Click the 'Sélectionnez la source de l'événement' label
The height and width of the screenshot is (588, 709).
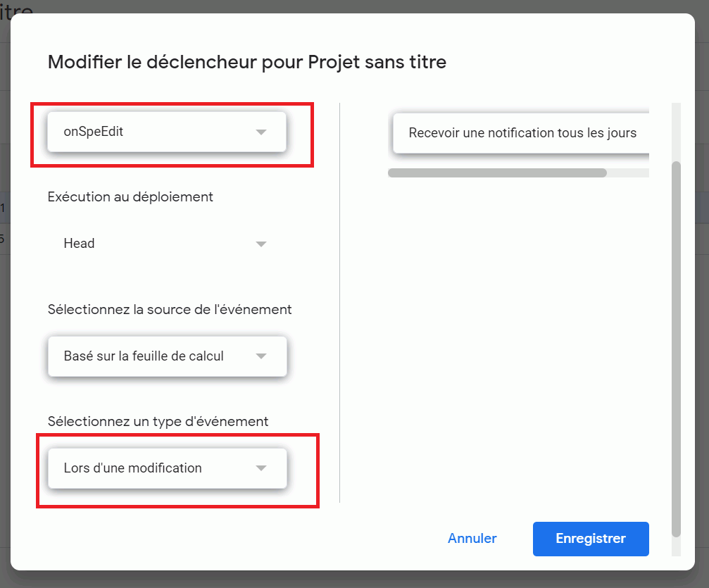tap(170, 309)
